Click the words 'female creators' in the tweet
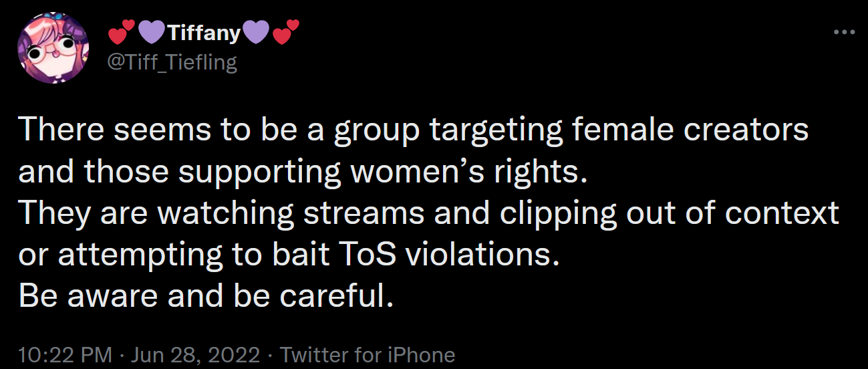 click(x=690, y=128)
